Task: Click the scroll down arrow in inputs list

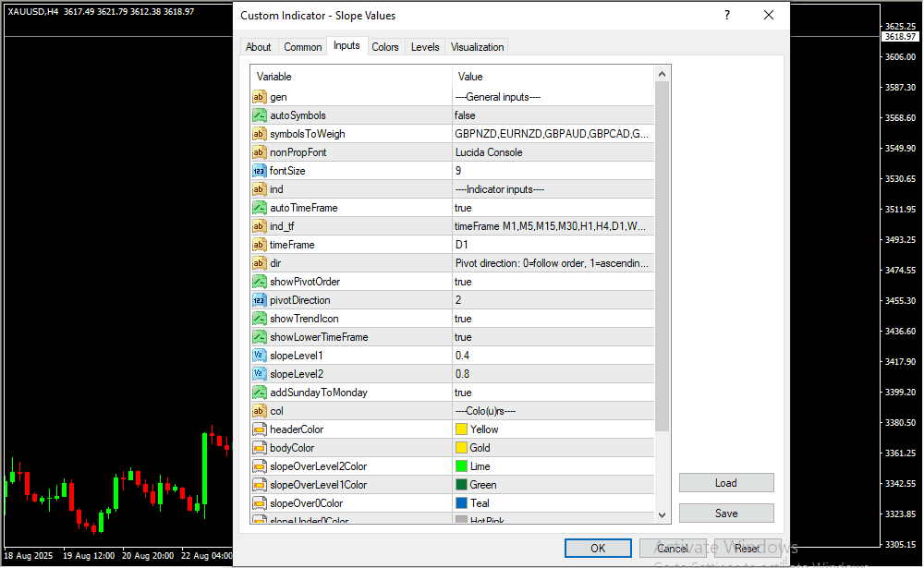Action: (662, 514)
